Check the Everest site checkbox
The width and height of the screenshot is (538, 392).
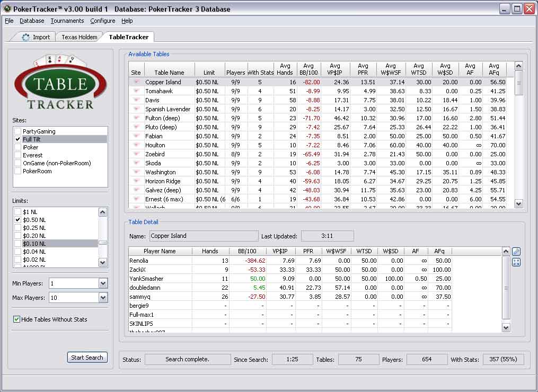point(18,155)
